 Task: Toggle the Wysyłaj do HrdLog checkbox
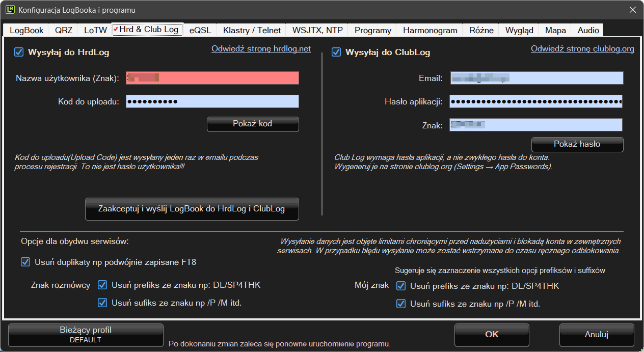19,52
